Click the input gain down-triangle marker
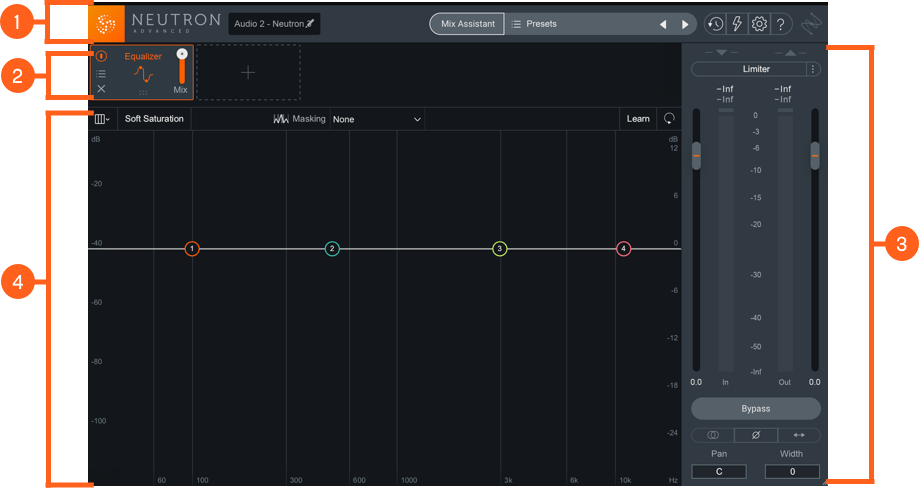Image resolution: width=919 pixels, height=488 pixels. [x=721, y=53]
